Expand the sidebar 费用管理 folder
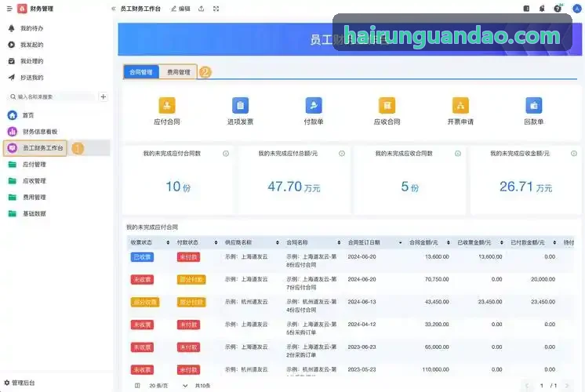Viewport: 585px width, 392px height. tap(34, 198)
